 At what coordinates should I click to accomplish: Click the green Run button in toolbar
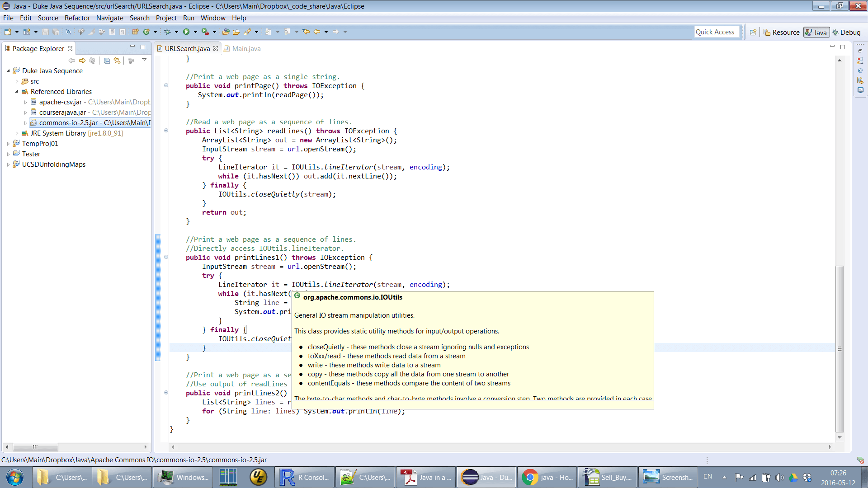[x=186, y=32]
